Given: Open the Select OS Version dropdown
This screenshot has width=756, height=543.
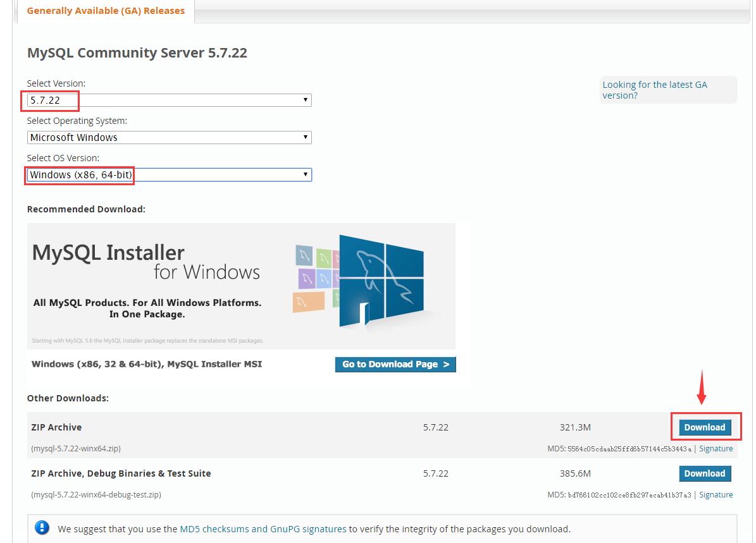Looking at the screenshot, I should point(170,174).
